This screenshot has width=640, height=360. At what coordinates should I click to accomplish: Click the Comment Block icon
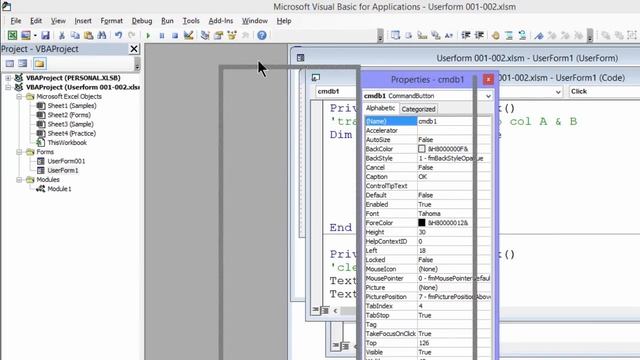[509, 36]
